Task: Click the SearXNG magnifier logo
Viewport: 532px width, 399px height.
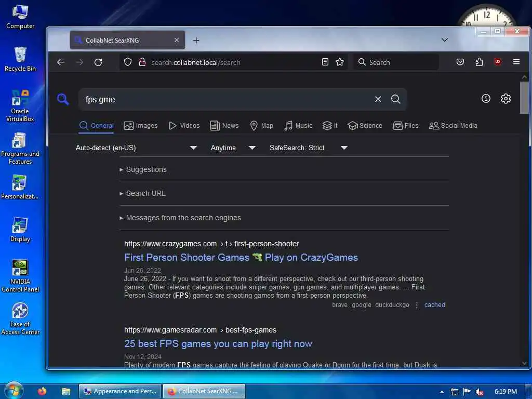Action: 63,99
